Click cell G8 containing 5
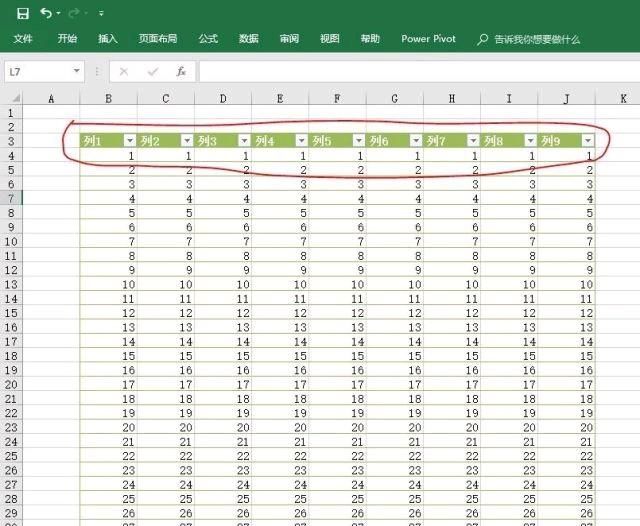Viewport: 640px width, 526px height. click(395, 213)
